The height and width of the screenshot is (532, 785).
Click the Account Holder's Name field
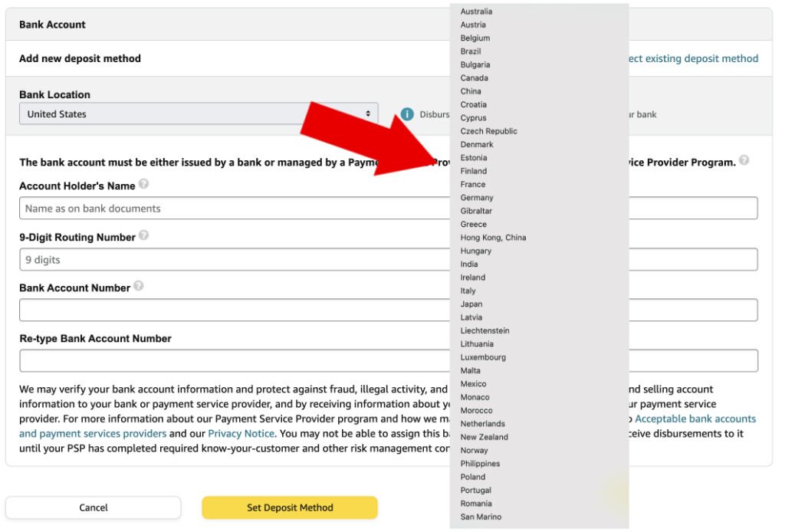230,209
